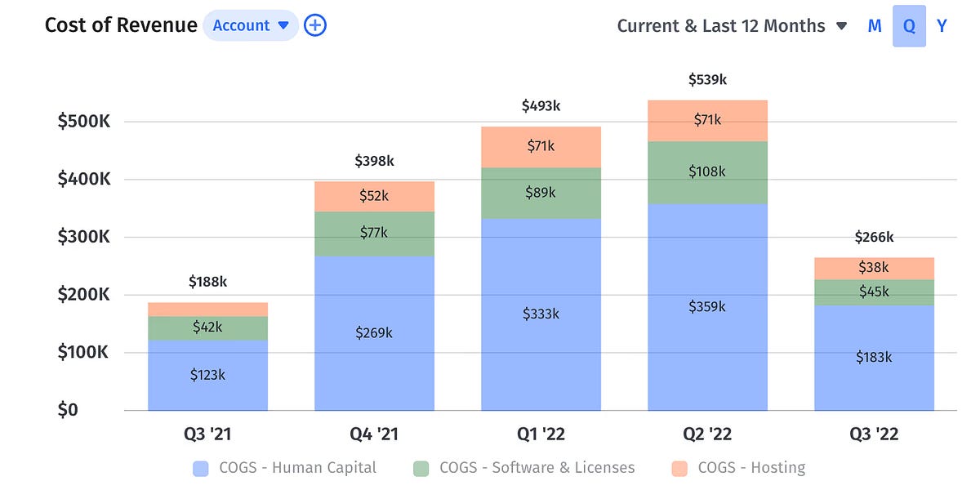Click the $333k Human Capital segment in Q1 '22
The width and height of the screenshot is (980, 490).
click(541, 313)
